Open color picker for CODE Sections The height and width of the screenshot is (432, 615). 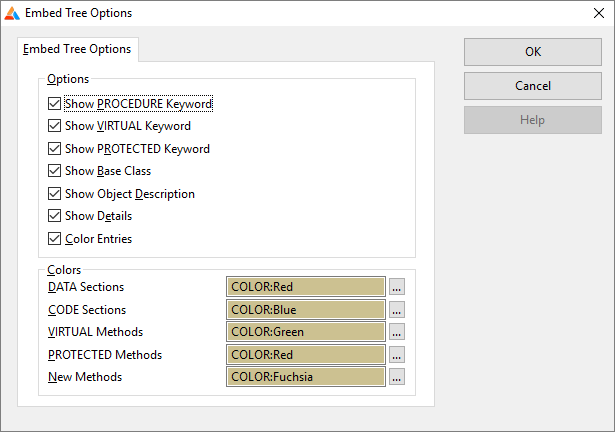[x=397, y=310]
